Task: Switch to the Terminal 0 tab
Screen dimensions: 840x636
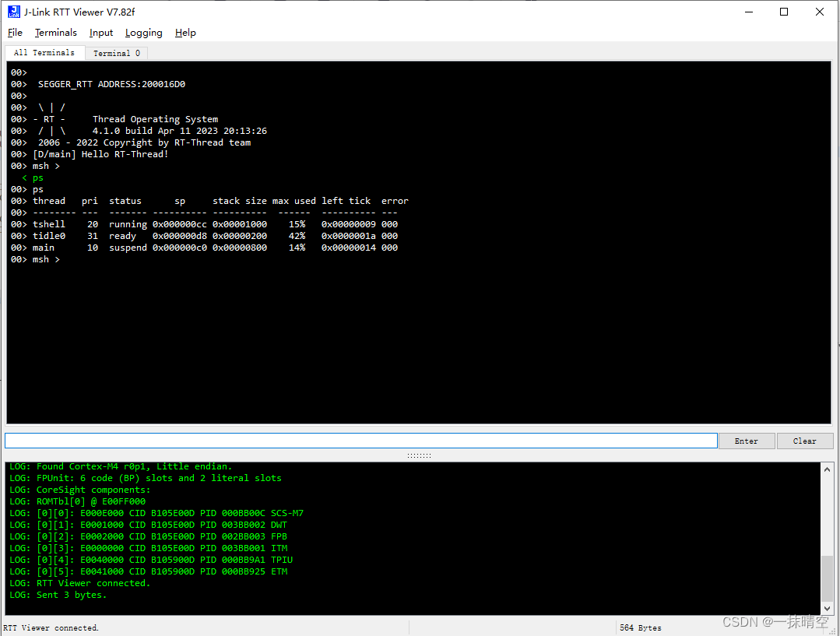Action: click(x=116, y=53)
